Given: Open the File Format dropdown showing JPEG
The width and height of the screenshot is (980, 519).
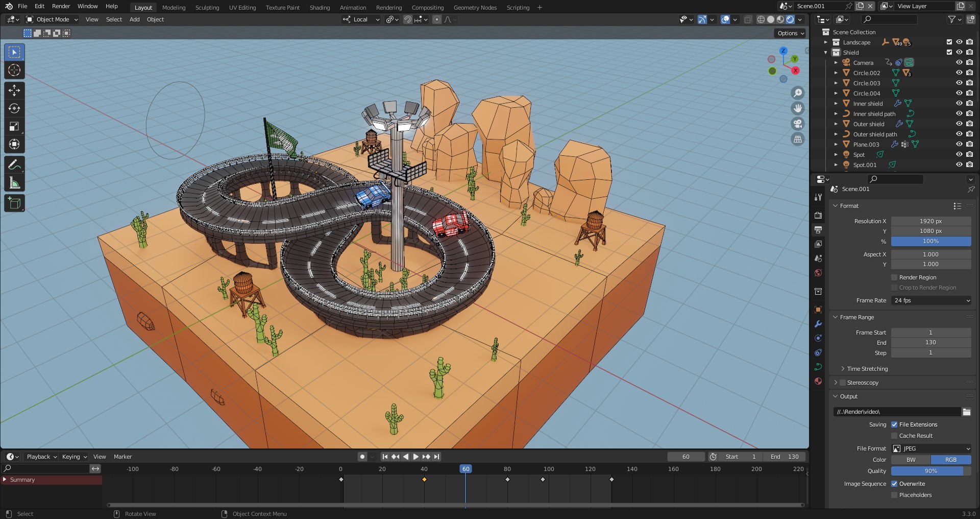Looking at the screenshot, I should tap(931, 449).
